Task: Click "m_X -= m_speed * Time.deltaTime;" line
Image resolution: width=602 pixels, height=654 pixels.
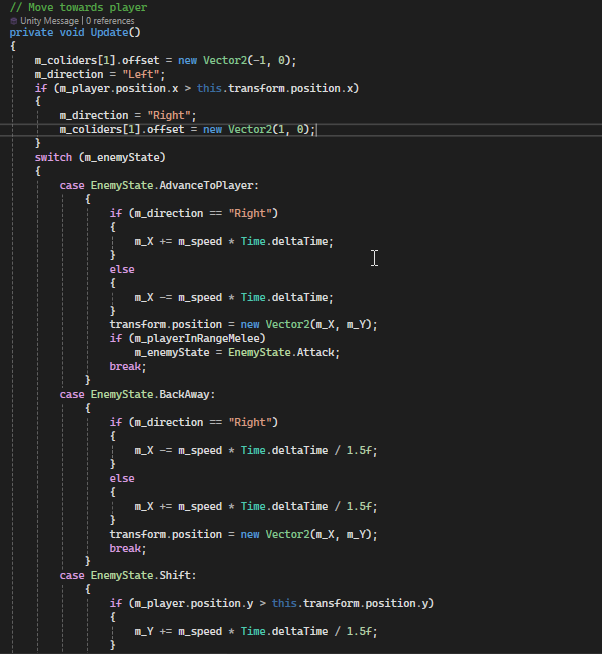Action: point(234,298)
